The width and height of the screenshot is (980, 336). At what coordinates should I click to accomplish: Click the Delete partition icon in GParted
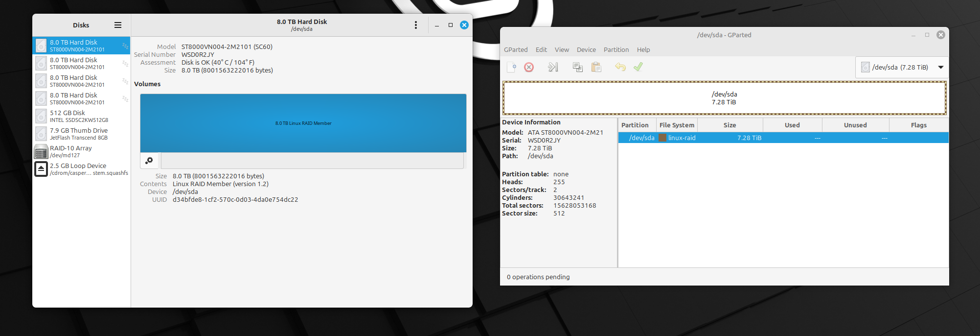pyautogui.click(x=529, y=67)
